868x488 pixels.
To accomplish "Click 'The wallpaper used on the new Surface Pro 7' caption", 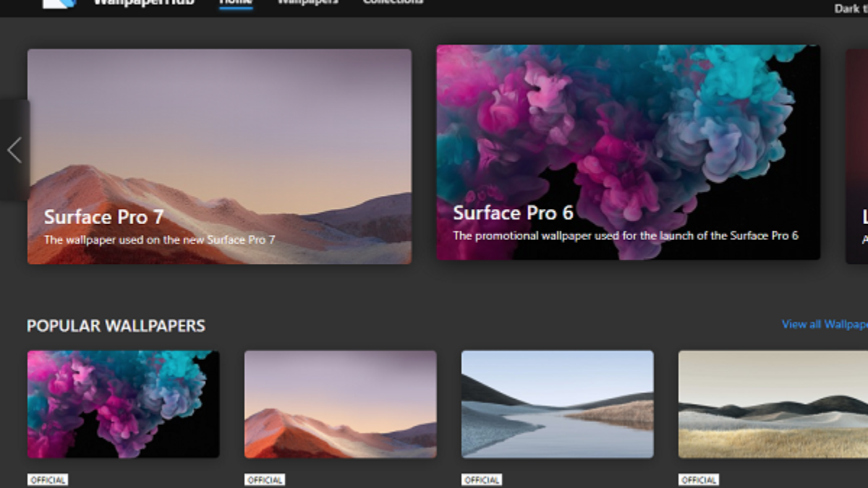I will point(160,239).
